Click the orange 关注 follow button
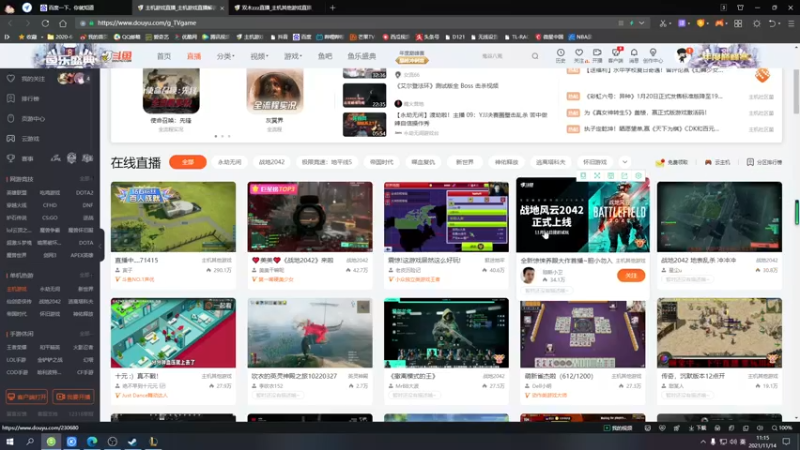 coord(631,276)
